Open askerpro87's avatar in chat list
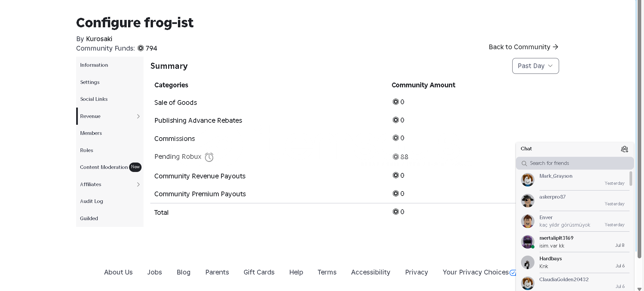This screenshot has width=644, height=291. click(527, 201)
